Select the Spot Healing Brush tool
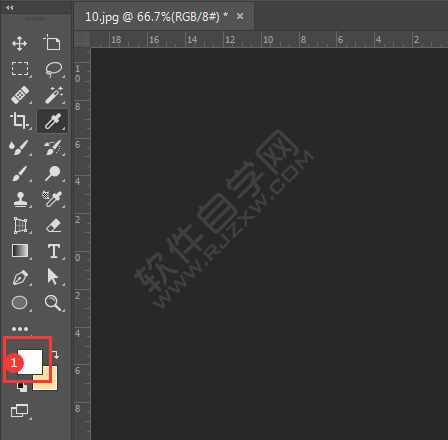Screen dimensions: 448x440 [20, 95]
